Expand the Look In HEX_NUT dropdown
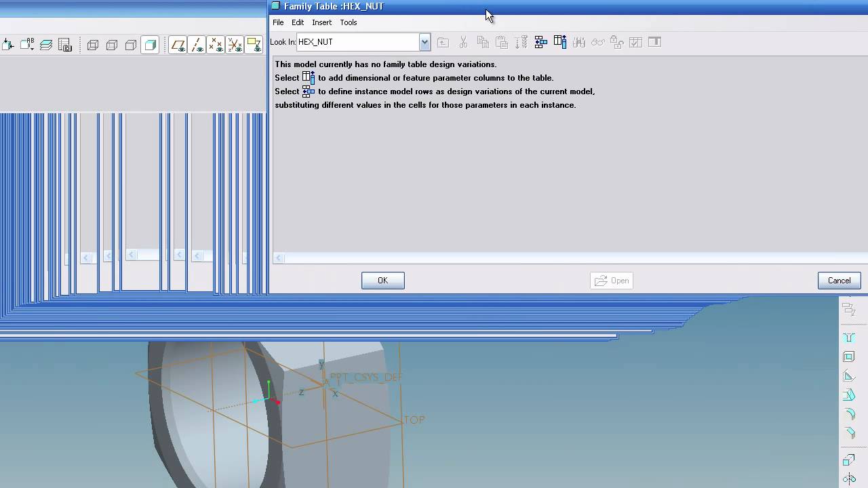868x488 pixels. 425,42
